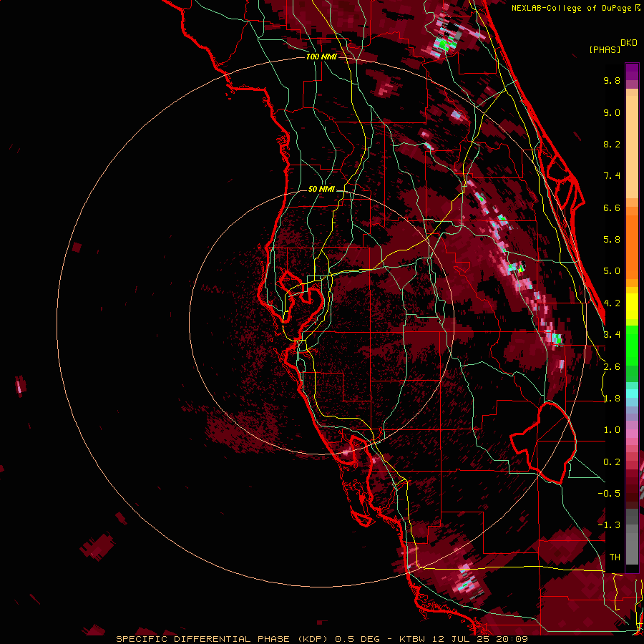Click the "DKD" label above the color bar
This screenshot has width=644, height=644.
[629, 43]
